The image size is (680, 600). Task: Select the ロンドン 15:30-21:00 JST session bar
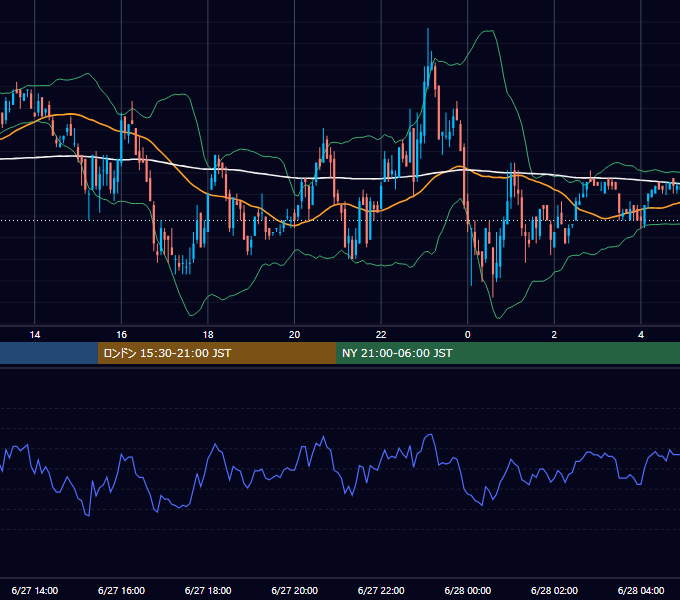(x=217, y=353)
